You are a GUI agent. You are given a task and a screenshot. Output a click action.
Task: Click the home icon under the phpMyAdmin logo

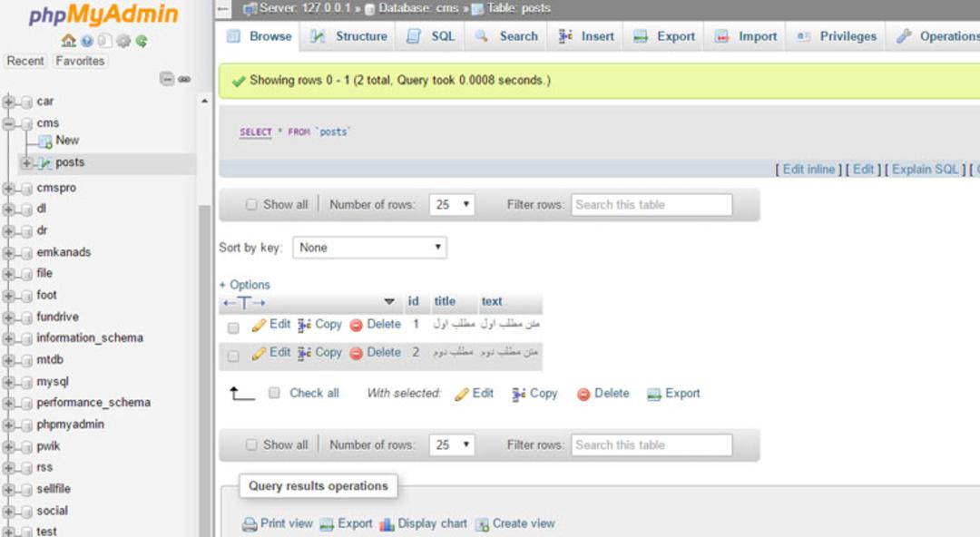click(69, 41)
